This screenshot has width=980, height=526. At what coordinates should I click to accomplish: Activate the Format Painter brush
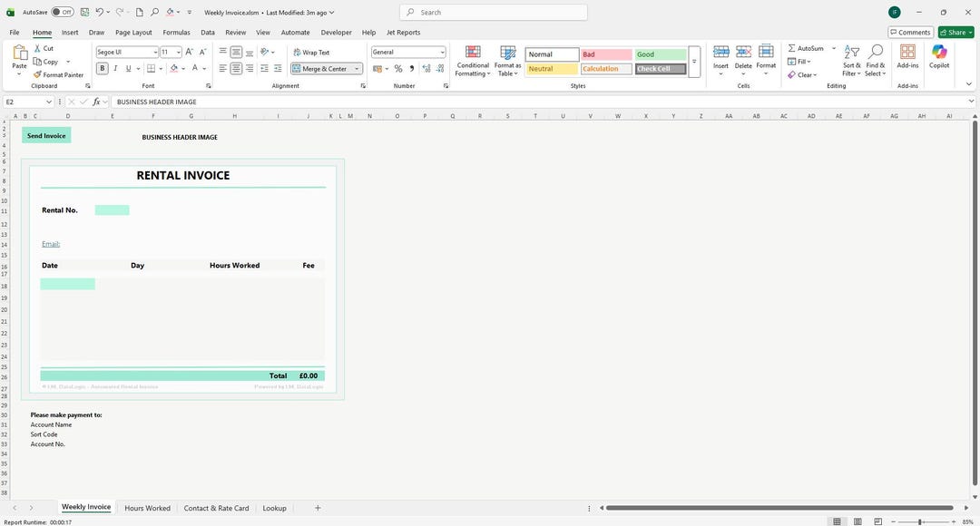[x=37, y=74]
